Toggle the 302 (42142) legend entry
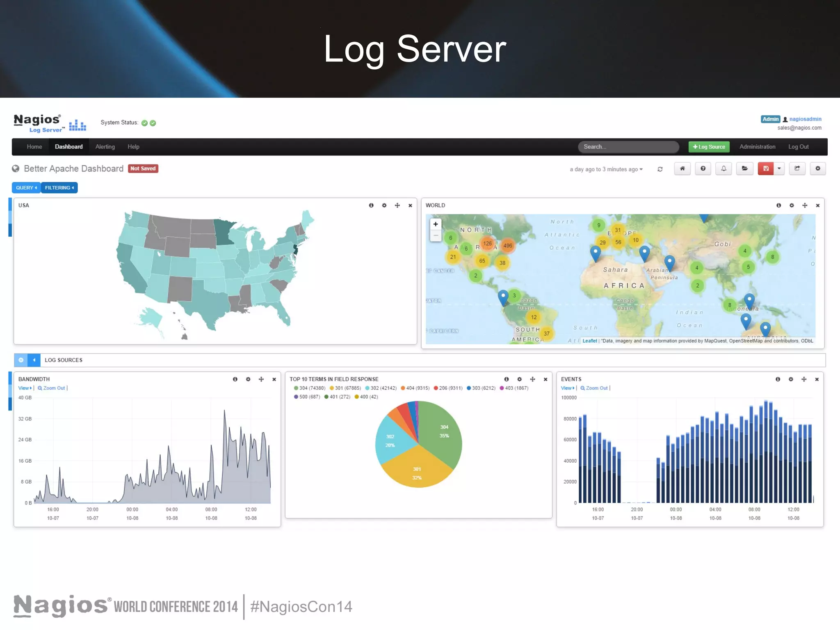 coord(381,388)
